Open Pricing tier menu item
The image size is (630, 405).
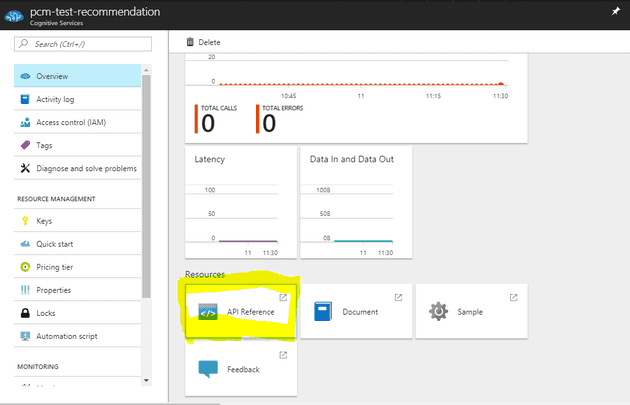click(x=78, y=267)
